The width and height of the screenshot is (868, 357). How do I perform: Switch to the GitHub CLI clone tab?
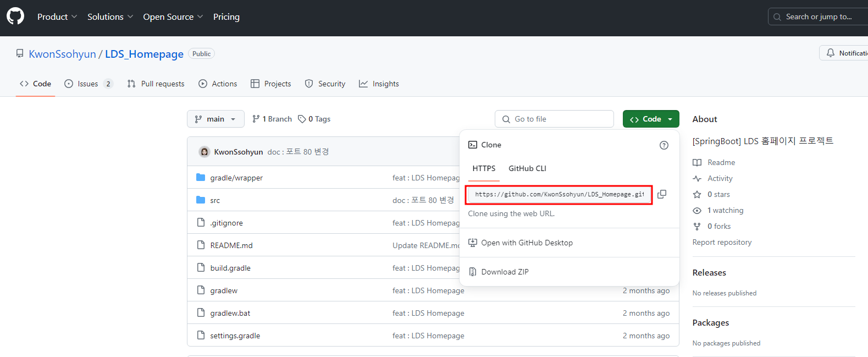[527, 168]
